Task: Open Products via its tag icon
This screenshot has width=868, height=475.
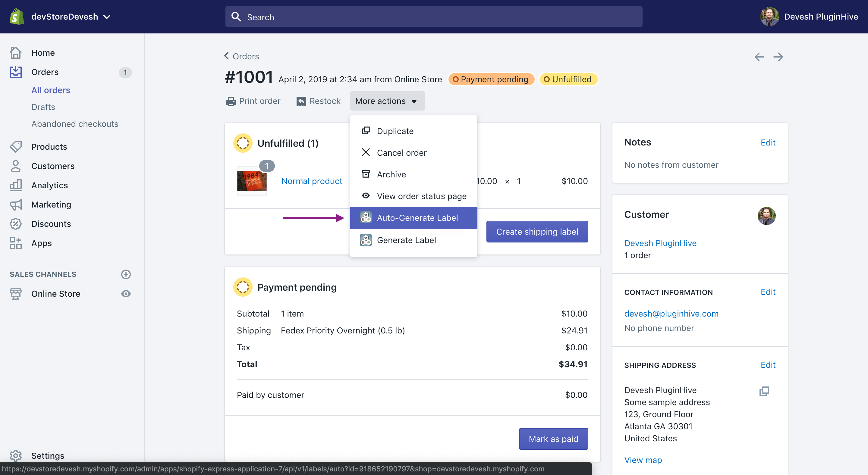Action: coord(16,146)
